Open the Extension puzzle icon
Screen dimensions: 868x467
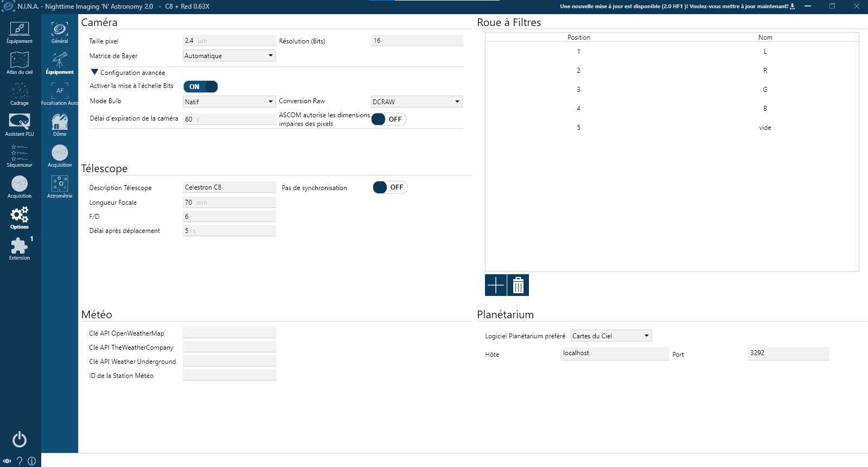click(20, 249)
